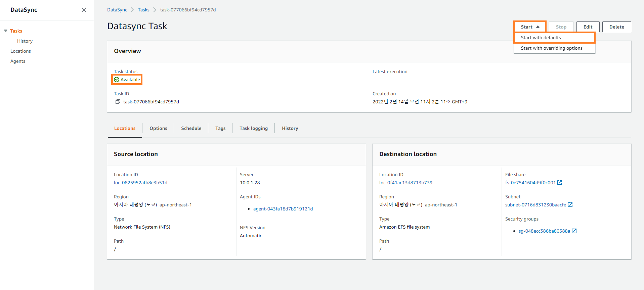Click the NFS Version Automatic value
Viewport: 644px width, 290px height.
(x=251, y=236)
